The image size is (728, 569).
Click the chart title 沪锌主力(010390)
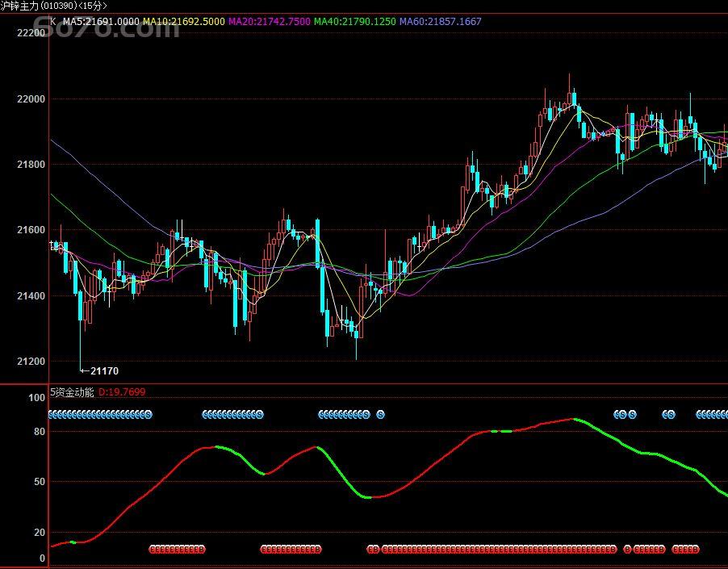click(39, 6)
